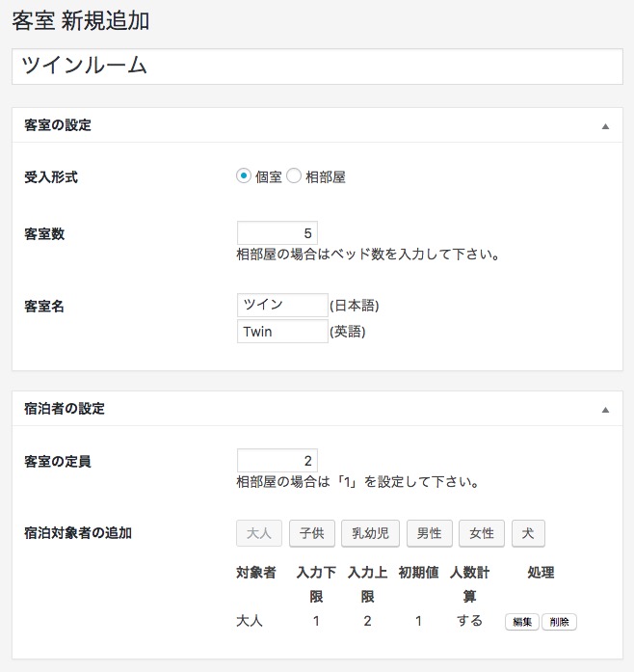This screenshot has height=672, width=634.
Task: Collapse the 宿泊者の設定 panel arrow
Action: 605,410
